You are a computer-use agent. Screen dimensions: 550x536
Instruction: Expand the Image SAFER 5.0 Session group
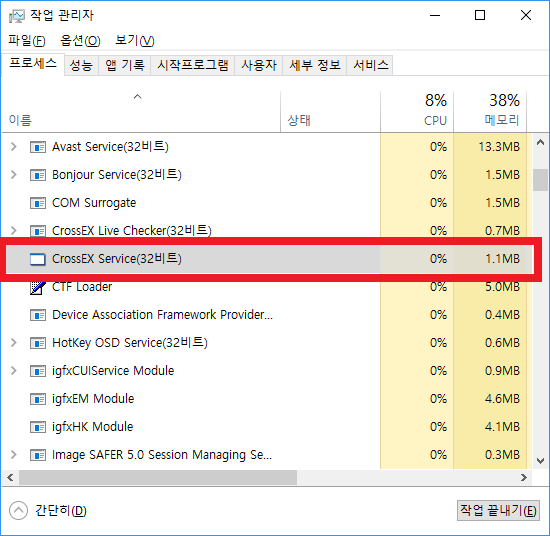coord(14,455)
